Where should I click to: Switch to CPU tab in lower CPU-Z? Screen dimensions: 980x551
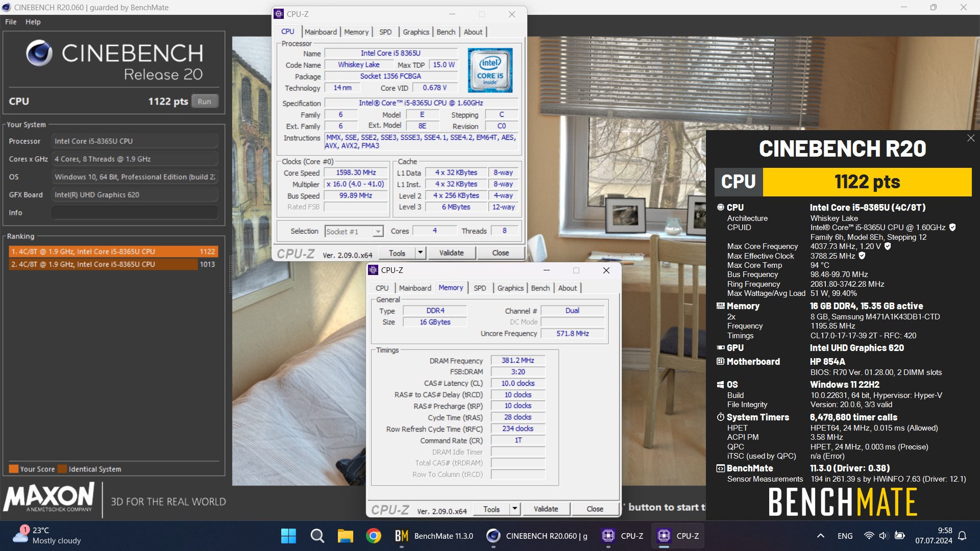pyautogui.click(x=382, y=288)
